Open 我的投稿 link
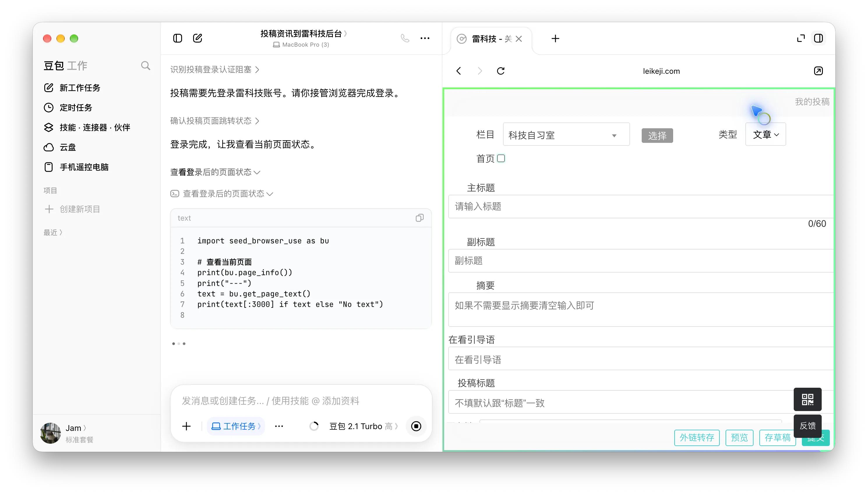The image size is (868, 495). coord(812,101)
